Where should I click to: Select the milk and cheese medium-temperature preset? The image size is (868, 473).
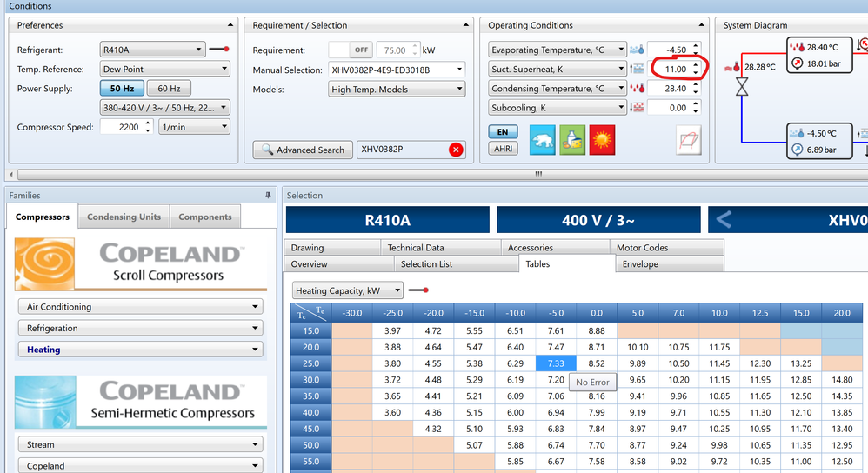[x=572, y=140]
